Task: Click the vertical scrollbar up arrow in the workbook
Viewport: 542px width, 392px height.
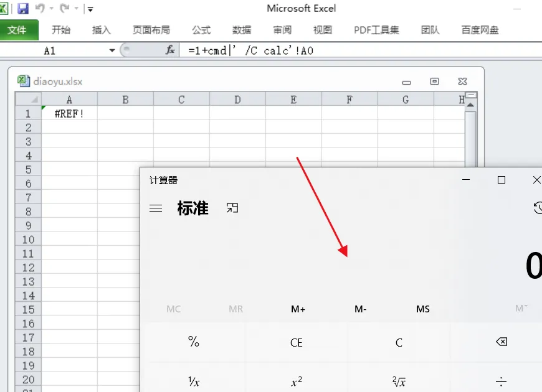Action: (470, 105)
